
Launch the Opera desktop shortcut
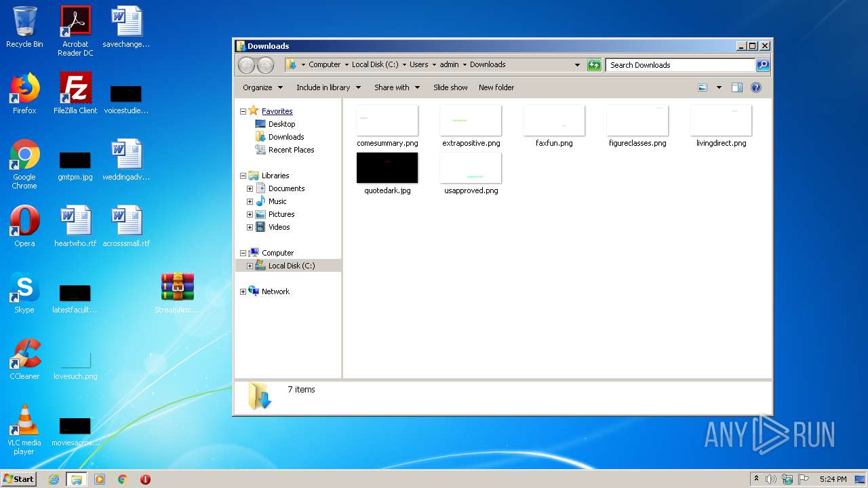[24, 226]
